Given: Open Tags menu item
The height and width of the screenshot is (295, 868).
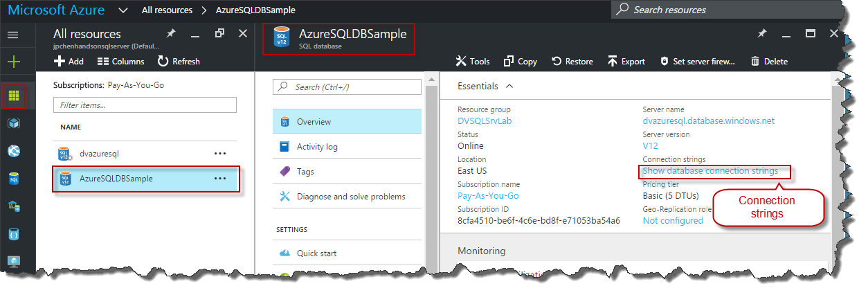Looking at the screenshot, I should click(x=347, y=172).
